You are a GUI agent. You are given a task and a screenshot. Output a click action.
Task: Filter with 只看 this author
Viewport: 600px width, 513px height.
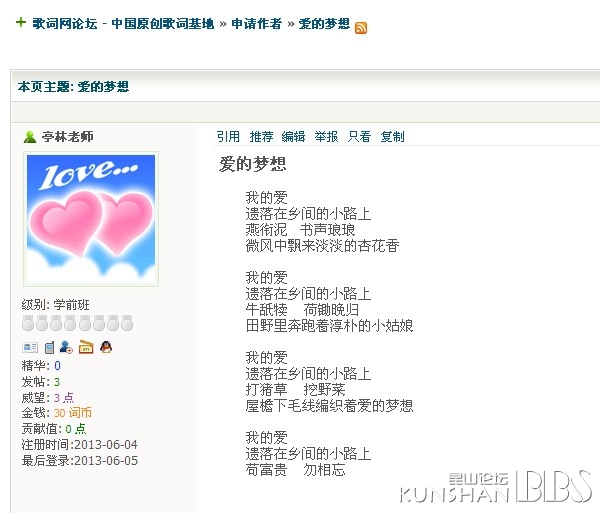(x=359, y=136)
